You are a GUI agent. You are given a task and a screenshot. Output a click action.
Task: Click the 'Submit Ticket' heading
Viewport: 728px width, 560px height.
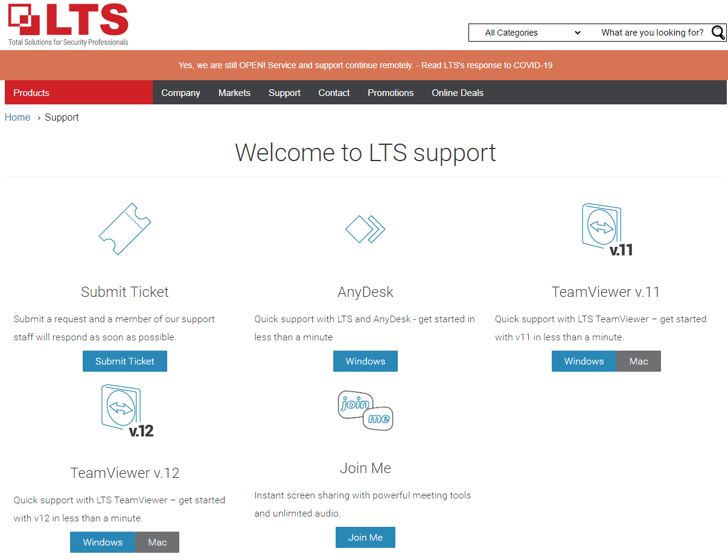point(125,292)
